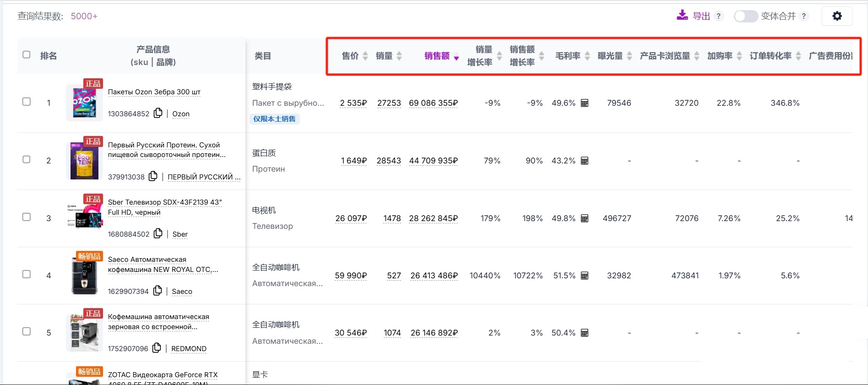868x385 pixels.
Task: Tick the select-all checkbox in header
Action: point(27,54)
